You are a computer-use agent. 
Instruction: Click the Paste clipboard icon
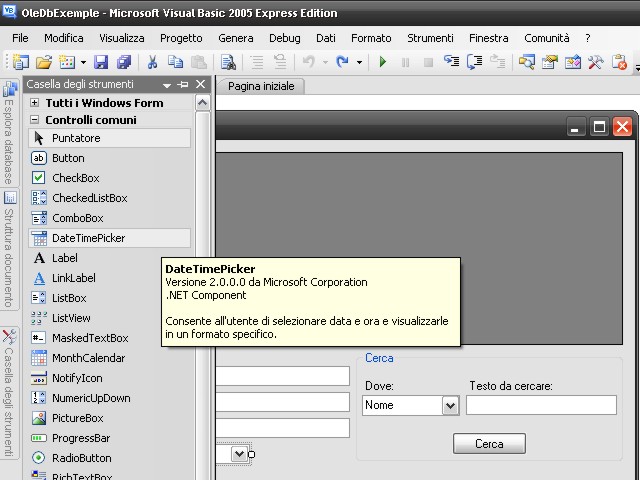(x=199, y=62)
